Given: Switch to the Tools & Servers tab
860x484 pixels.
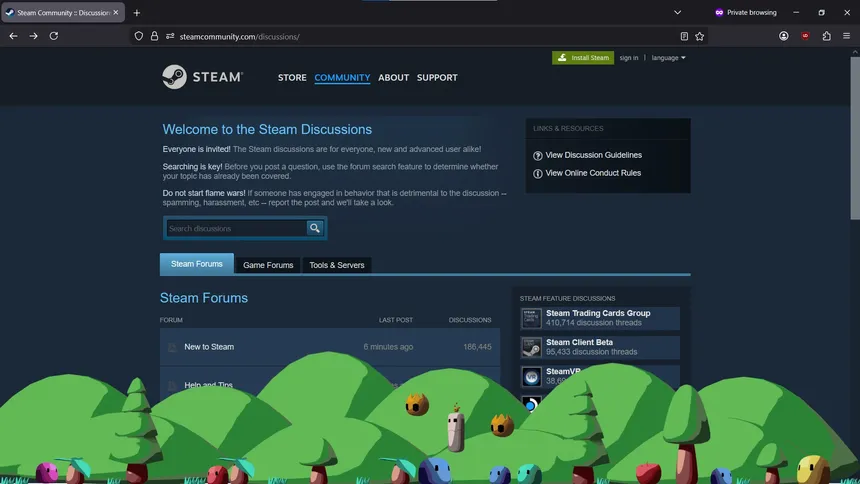Looking at the screenshot, I should tap(337, 265).
